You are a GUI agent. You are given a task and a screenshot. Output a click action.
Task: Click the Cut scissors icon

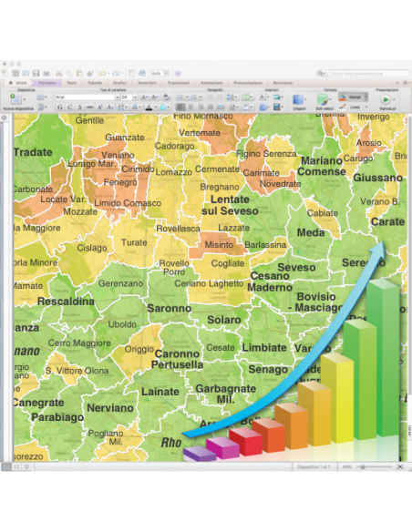click(x=58, y=73)
